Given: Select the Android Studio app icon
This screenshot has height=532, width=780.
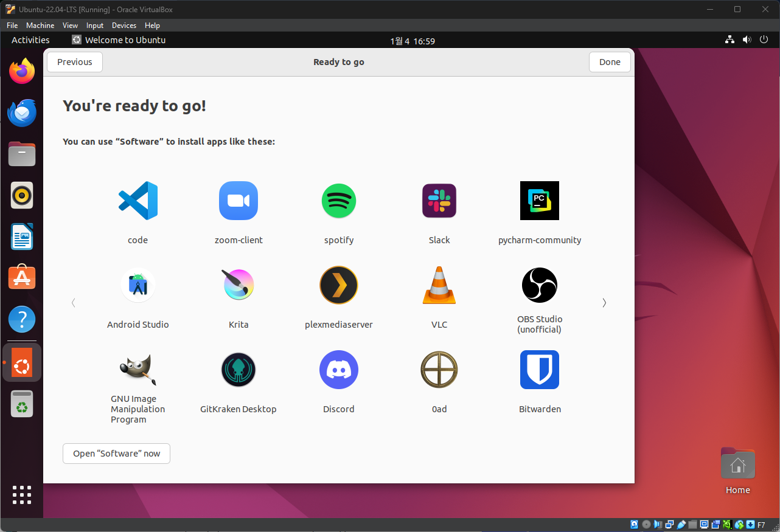Looking at the screenshot, I should pyautogui.click(x=138, y=285).
